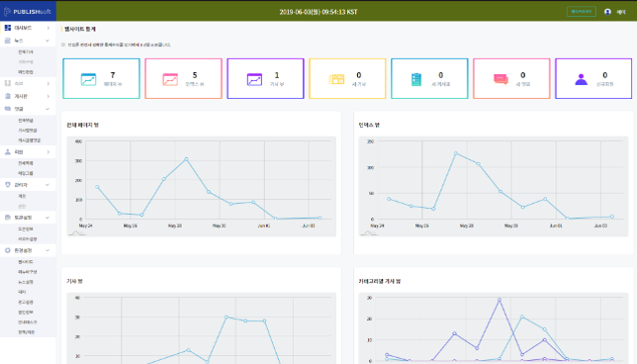Click the outlined green button in header
637x364 pixels.
(582, 12)
